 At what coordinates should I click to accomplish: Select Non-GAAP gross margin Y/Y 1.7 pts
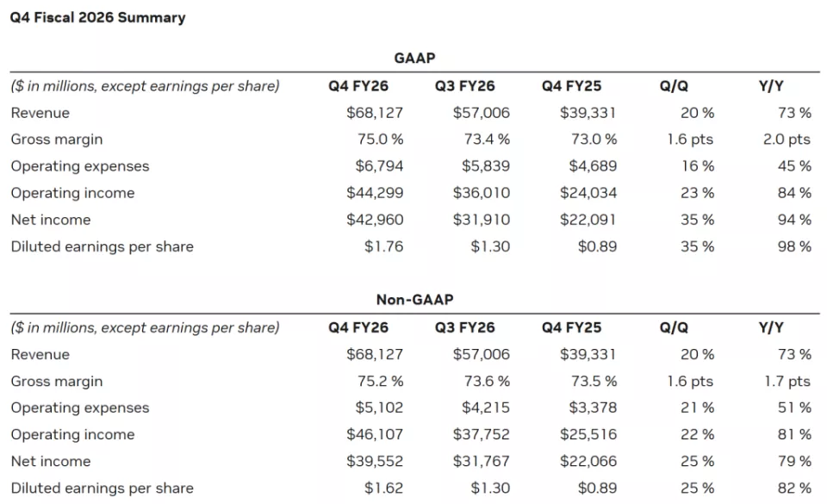click(x=787, y=381)
